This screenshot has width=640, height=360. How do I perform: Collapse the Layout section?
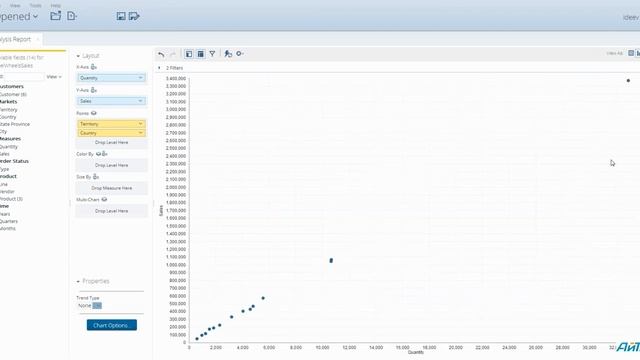point(78,56)
